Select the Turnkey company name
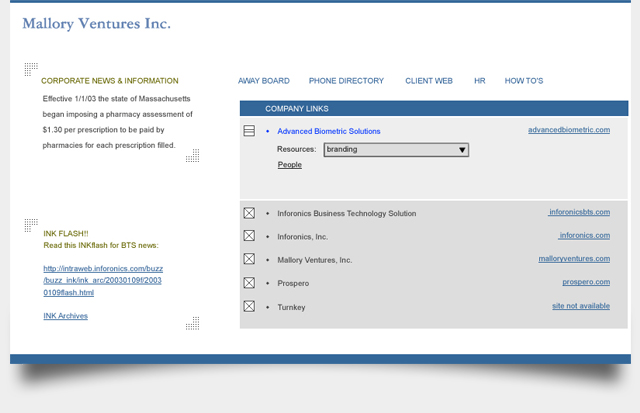 pos(291,307)
